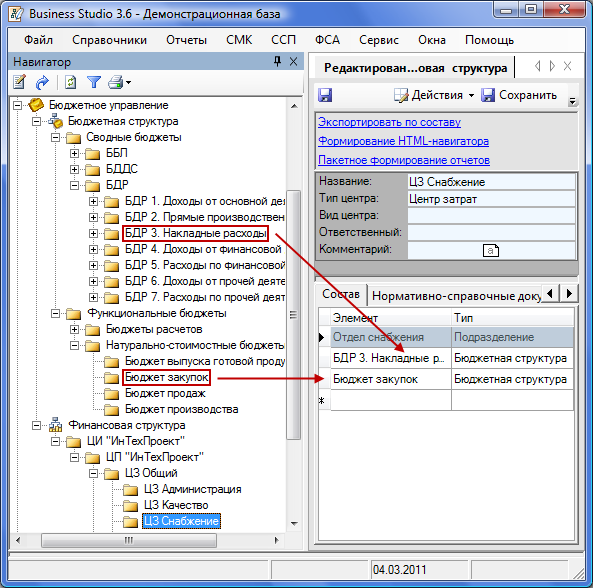The height and width of the screenshot is (588, 593).
Task: Click the horizontal scrollbar thumb in Navigator
Action: click(x=129, y=540)
